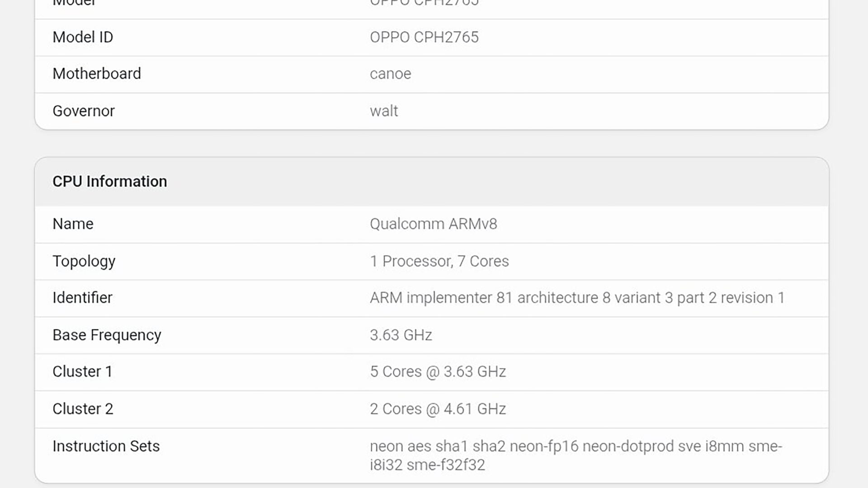Select the Base Frequency 3.63 GHz value

coord(401,335)
